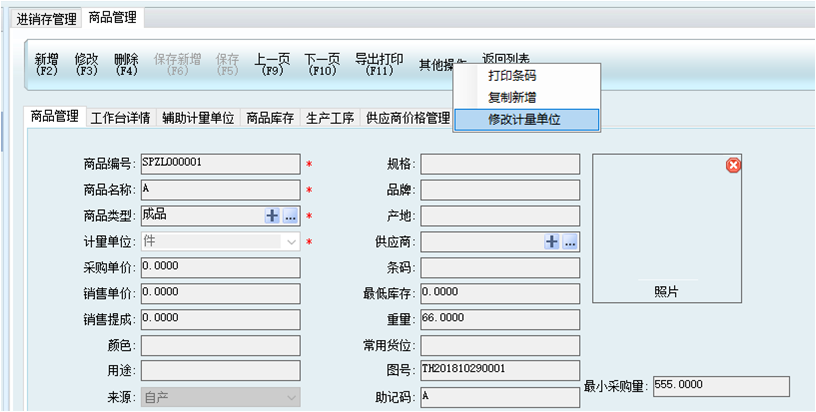Click the red remove photo icon
This screenshot has height=412, width=816.
coord(733,166)
